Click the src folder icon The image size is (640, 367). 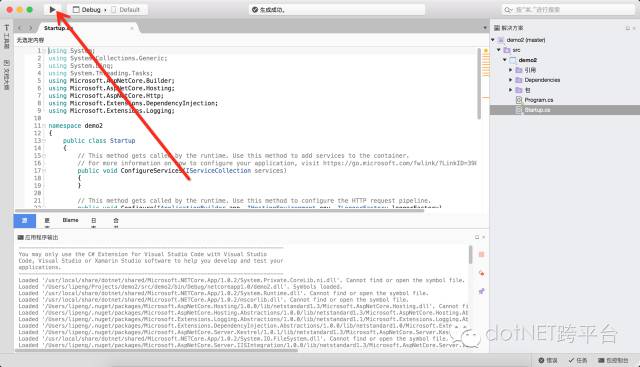pyautogui.click(x=507, y=50)
